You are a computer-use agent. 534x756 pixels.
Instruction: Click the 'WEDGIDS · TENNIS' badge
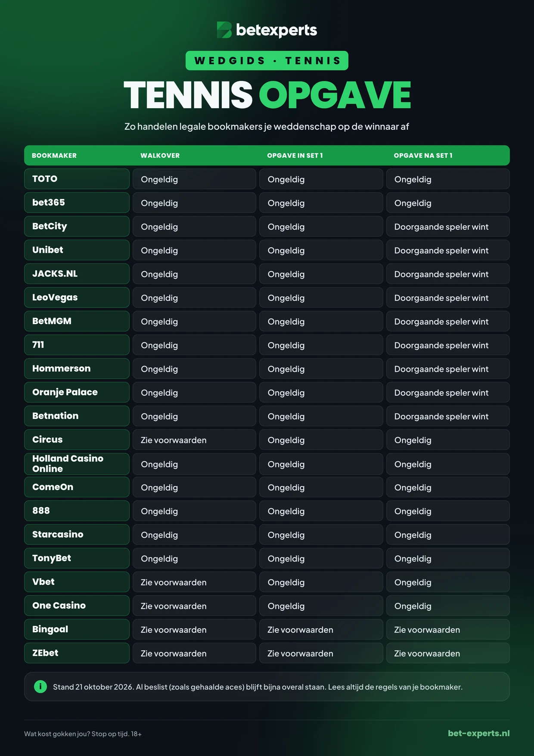tap(267, 60)
